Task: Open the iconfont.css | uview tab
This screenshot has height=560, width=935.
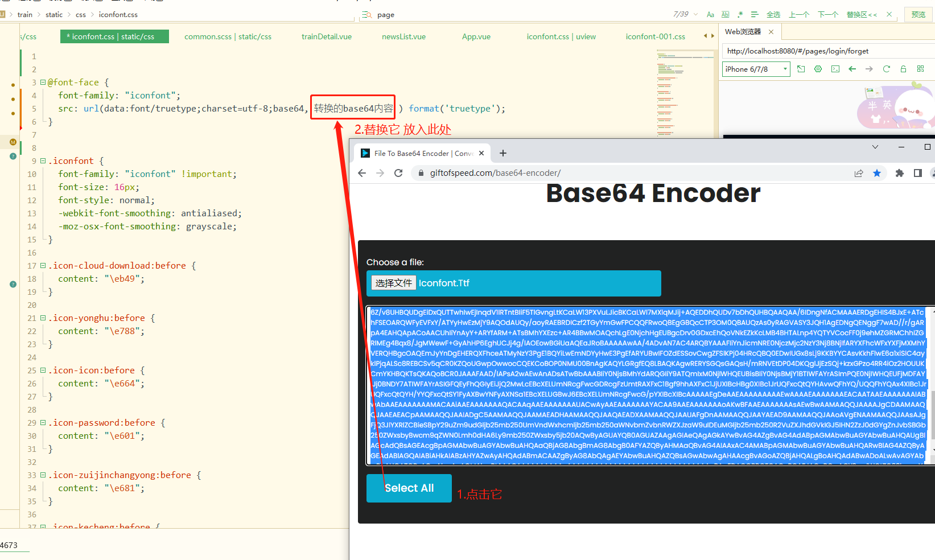Action: pyautogui.click(x=561, y=36)
